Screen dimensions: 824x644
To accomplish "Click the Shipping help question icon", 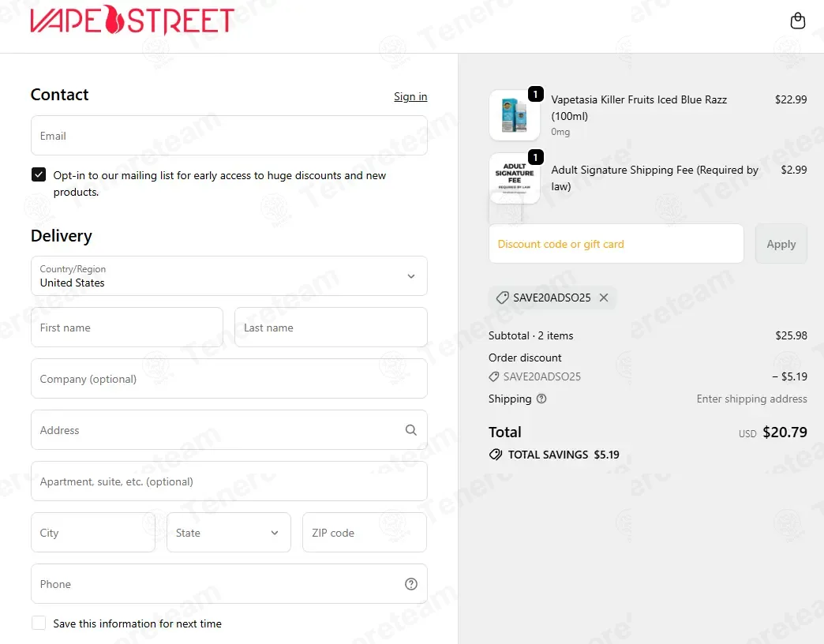I will (x=541, y=399).
